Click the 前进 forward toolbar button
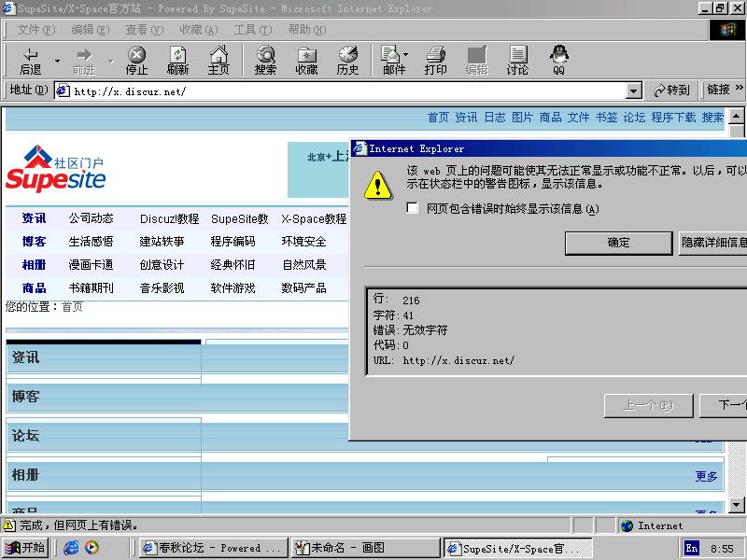This screenshot has height=560, width=747. (84, 61)
